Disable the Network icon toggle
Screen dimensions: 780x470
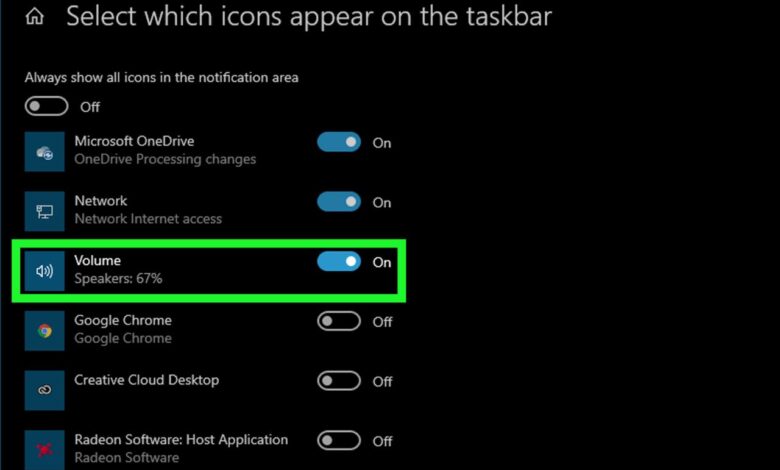click(339, 202)
